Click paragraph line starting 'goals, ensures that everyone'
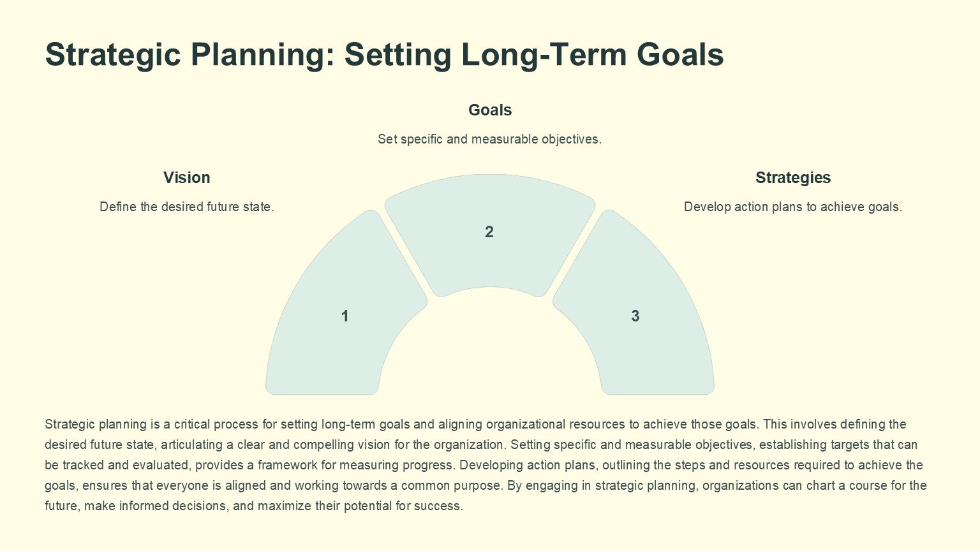 tap(485, 486)
